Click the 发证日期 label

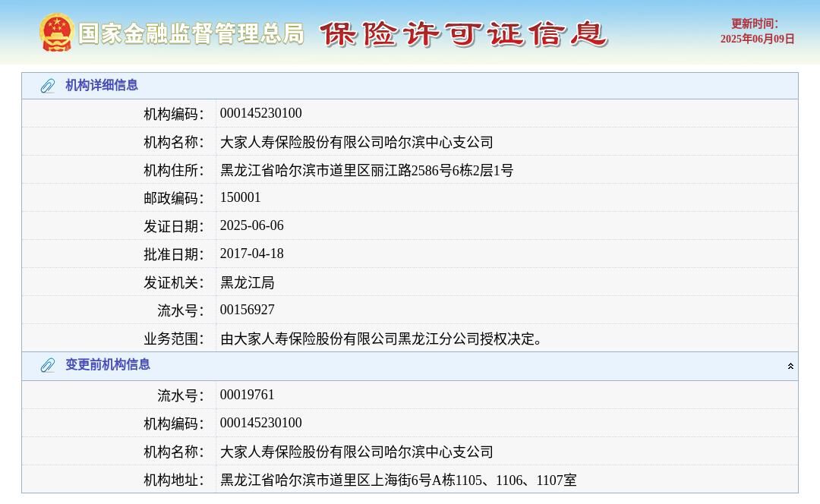point(174,226)
